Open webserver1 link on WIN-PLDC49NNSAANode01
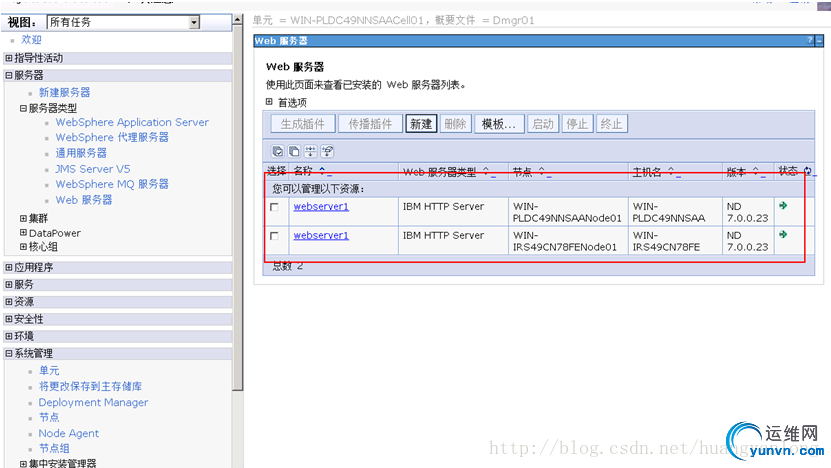 point(321,207)
